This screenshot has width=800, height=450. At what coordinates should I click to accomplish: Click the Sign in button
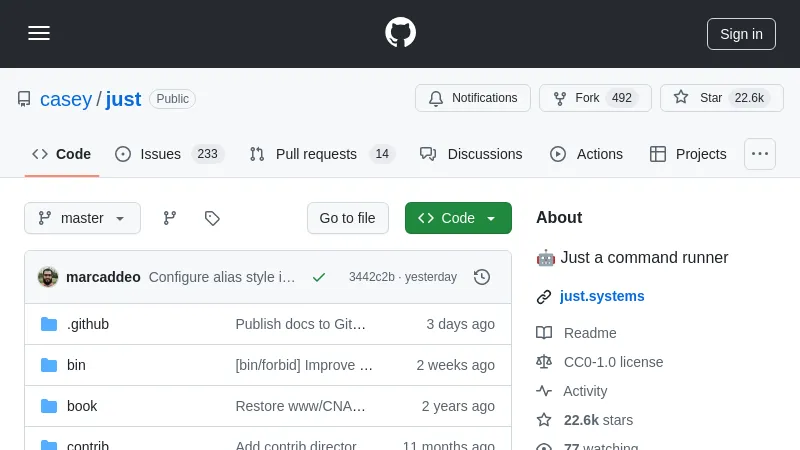(741, 33)
